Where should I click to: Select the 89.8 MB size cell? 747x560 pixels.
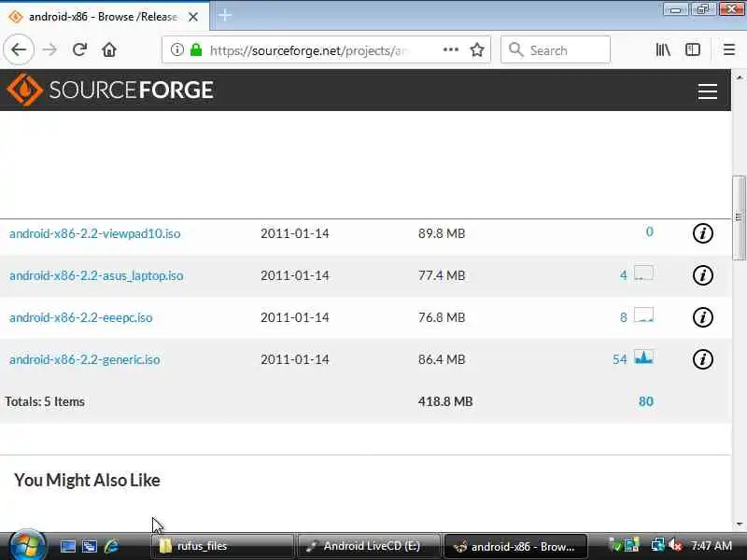click(442, 233)
